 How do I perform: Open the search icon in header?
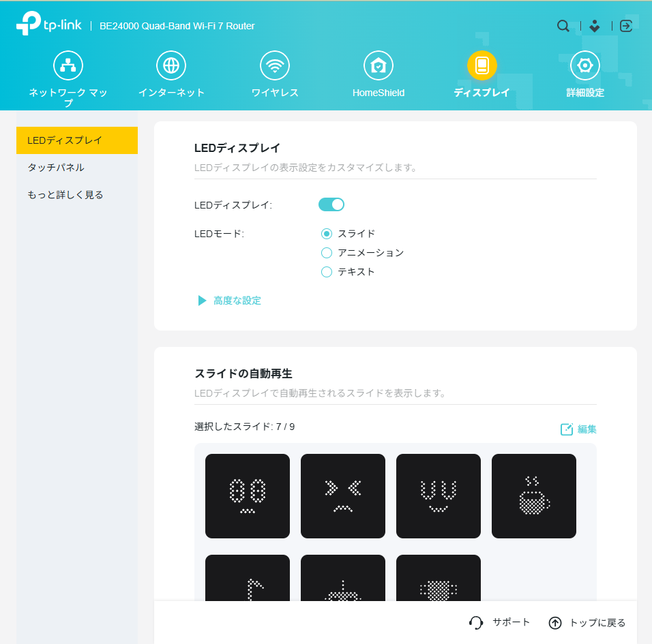click(563, 26)
